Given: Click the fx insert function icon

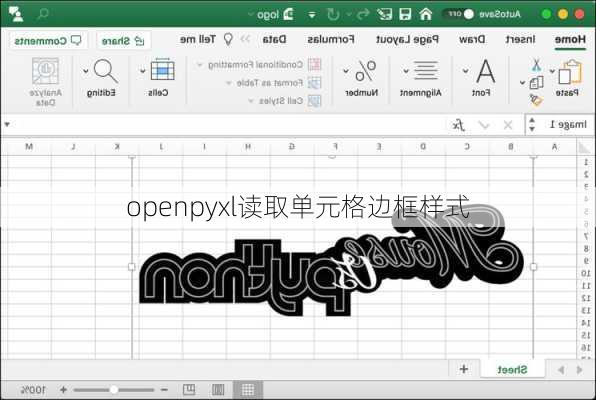Looking at the screenshot, I should [x=459, y=125].
